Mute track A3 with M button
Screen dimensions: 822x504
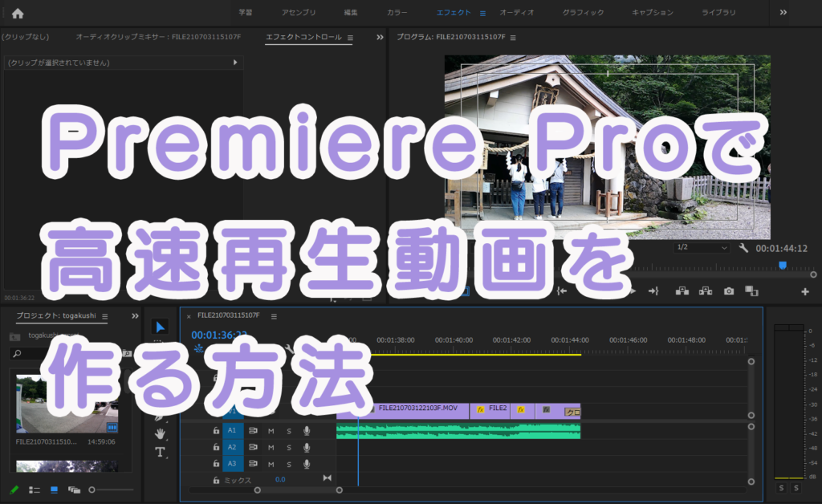[271, 464]
